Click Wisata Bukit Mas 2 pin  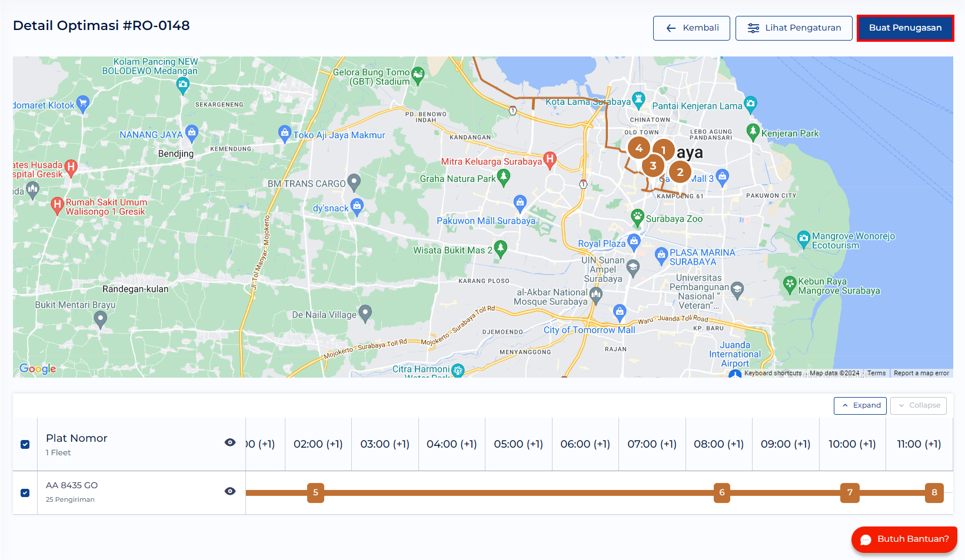tap(500, 249)
